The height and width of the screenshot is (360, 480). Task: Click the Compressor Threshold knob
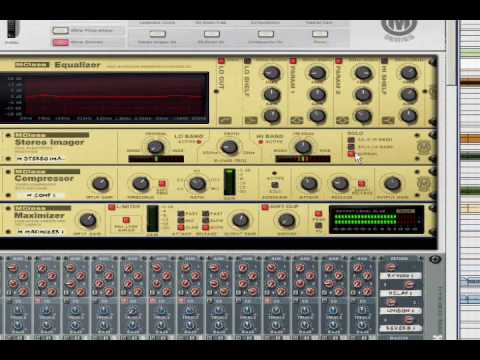pos(141,184)
